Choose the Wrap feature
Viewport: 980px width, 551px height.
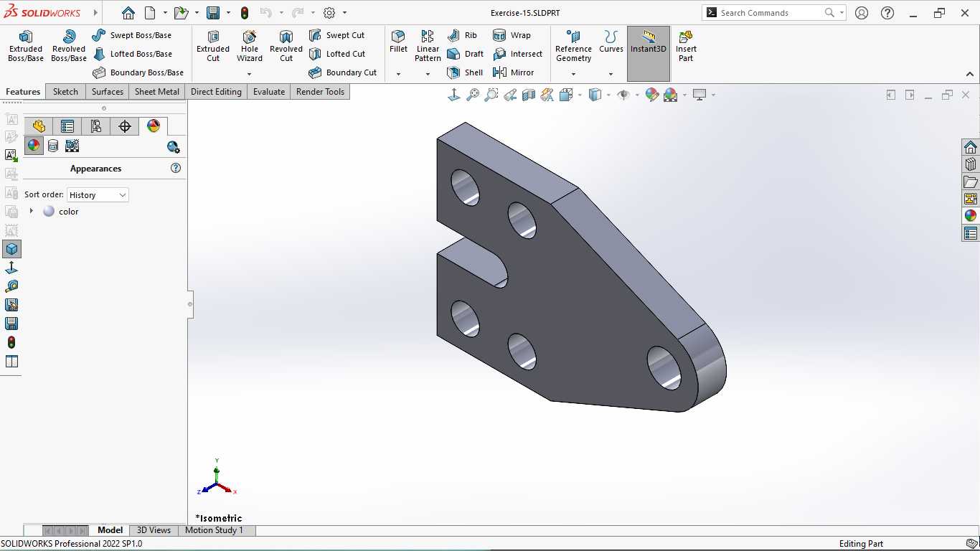pos(512,35)
